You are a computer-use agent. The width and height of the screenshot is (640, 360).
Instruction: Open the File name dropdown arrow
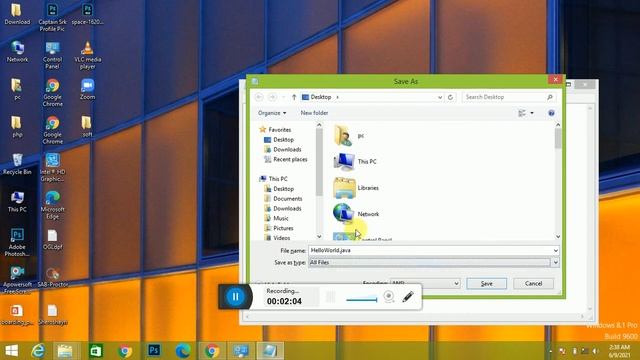coord(556,251)
